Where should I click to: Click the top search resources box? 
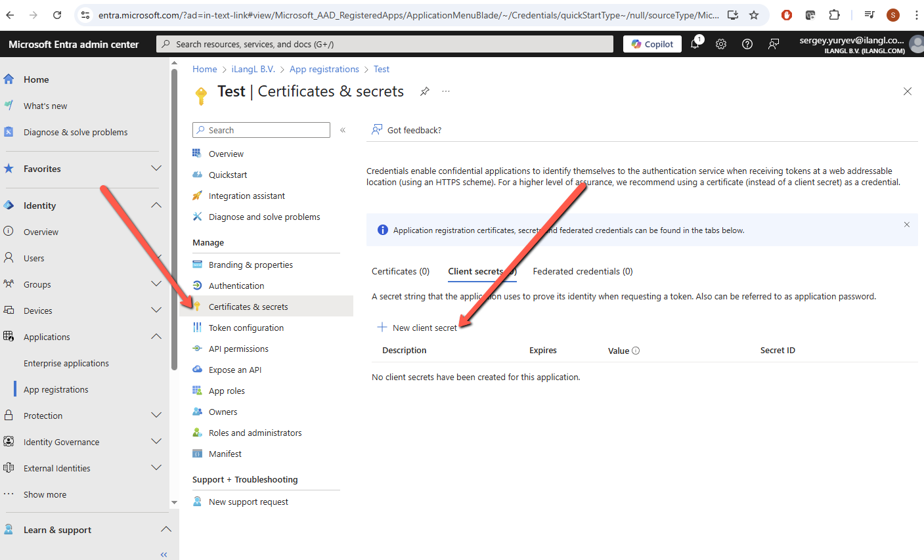point(385,44)
